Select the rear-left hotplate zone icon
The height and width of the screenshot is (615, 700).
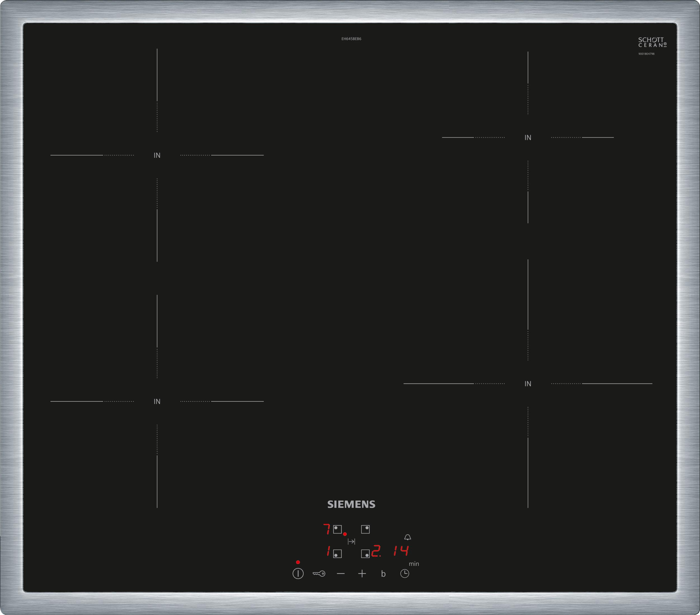coord(337,529)
